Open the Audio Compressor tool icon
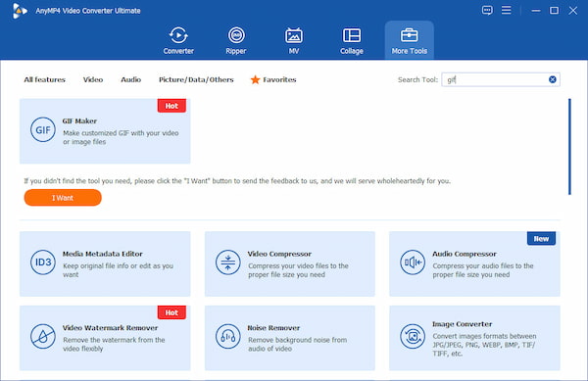Viewport: 588px width, 381px height. click(413, 262)
